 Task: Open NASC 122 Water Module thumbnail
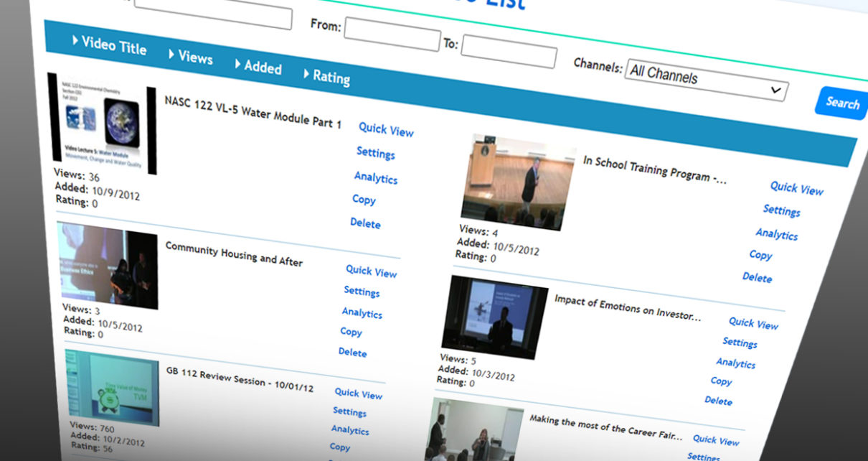pyautogui.click(x=101, y=122)
